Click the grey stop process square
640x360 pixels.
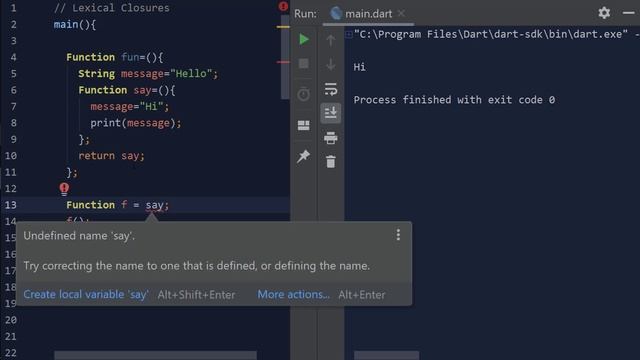[x=304, y=64]
